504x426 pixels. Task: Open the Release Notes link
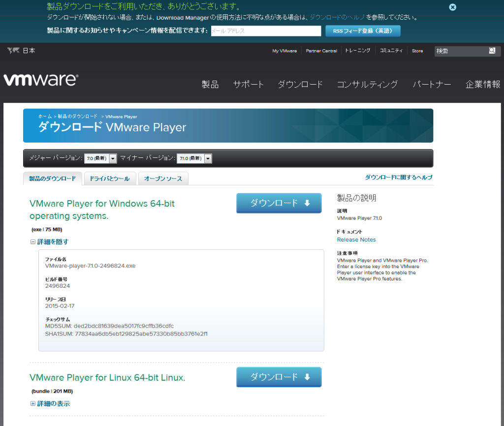356,240
